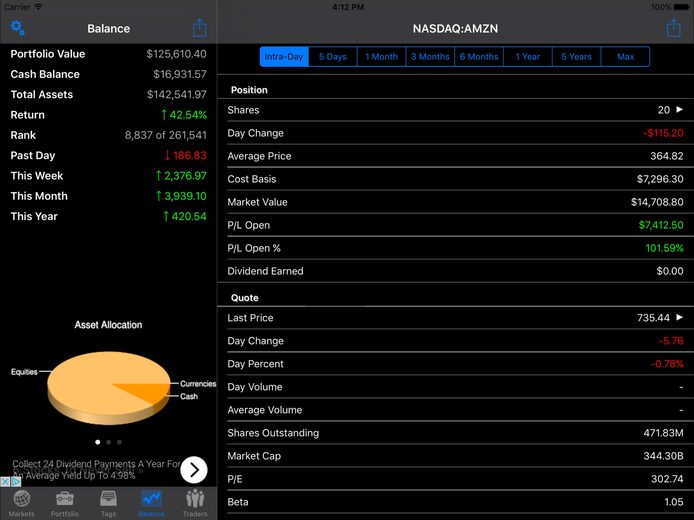The image size is (694, 520).
Task: Switch to 1 Year range
Action: [528, 57]
